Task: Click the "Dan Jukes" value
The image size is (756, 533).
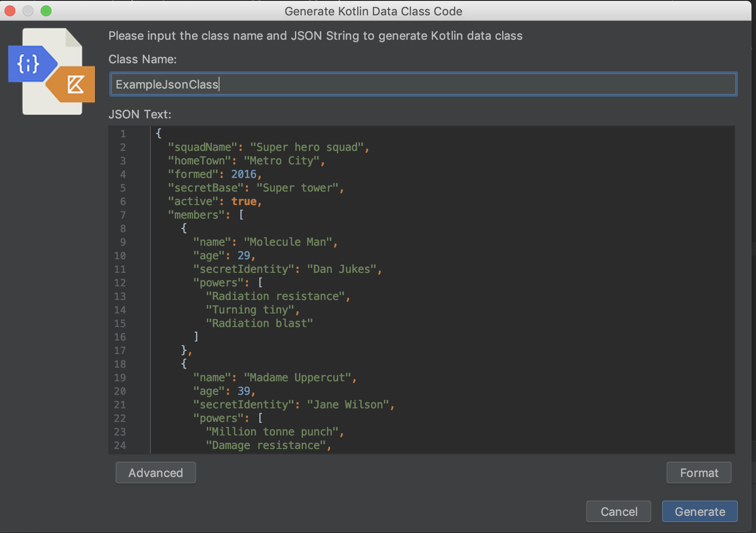Action: (x=342, y=269)
